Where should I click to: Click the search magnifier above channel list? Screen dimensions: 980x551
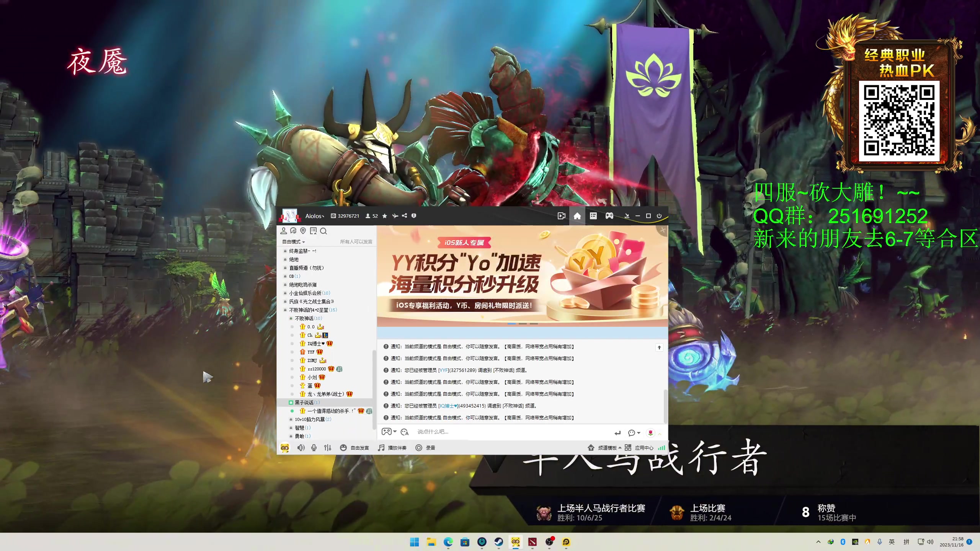coord(323,231)
